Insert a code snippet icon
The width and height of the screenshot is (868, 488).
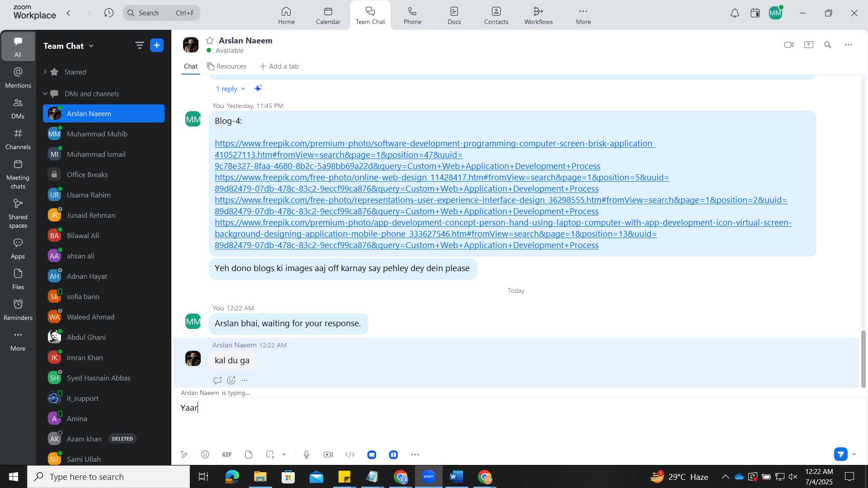350,455
